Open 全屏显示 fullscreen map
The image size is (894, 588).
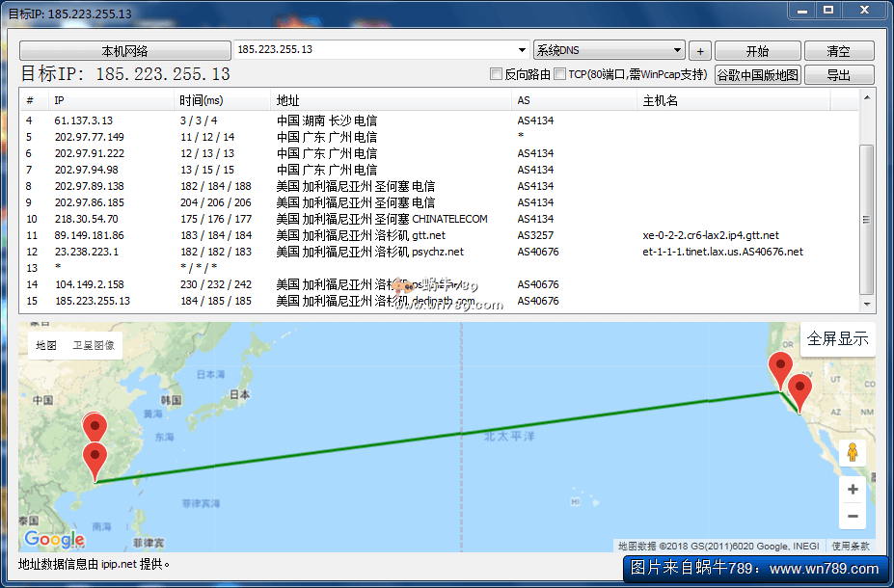tap(837, 338)
